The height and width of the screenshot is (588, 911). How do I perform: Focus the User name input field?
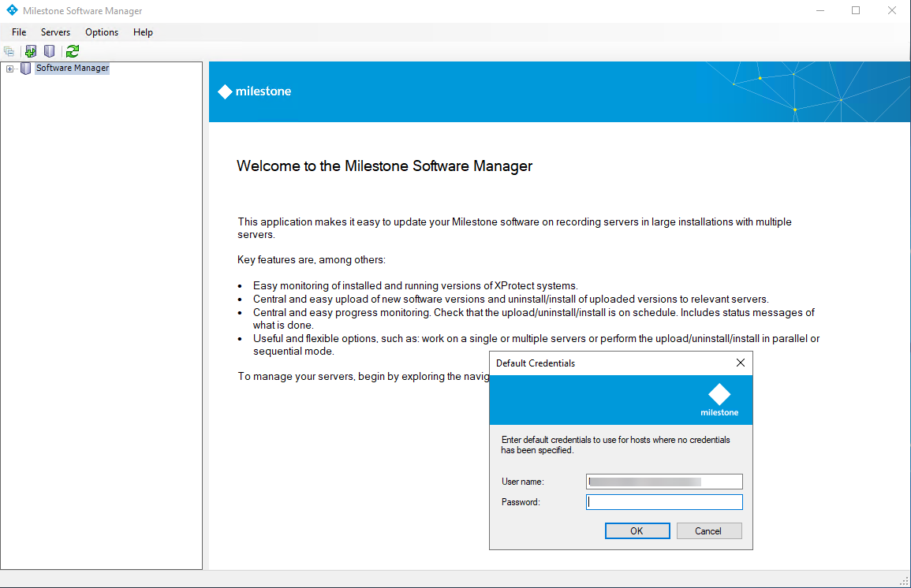664,482
